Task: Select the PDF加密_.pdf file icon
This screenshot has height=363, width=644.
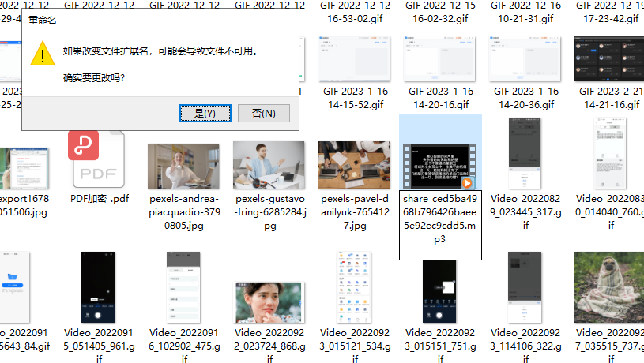Action: click(98, 159)
